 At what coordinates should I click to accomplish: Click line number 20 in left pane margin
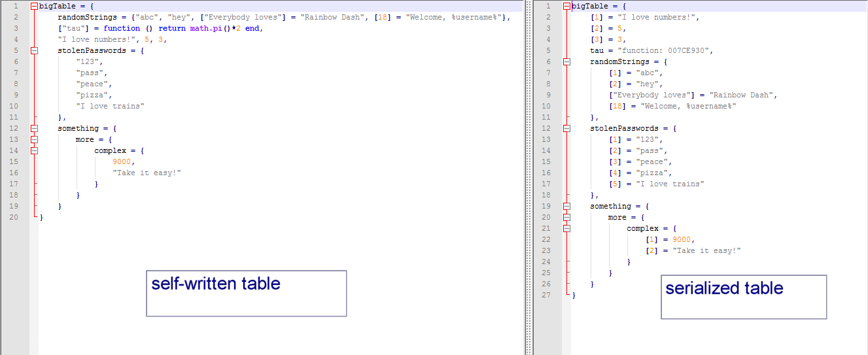(14, 217)
